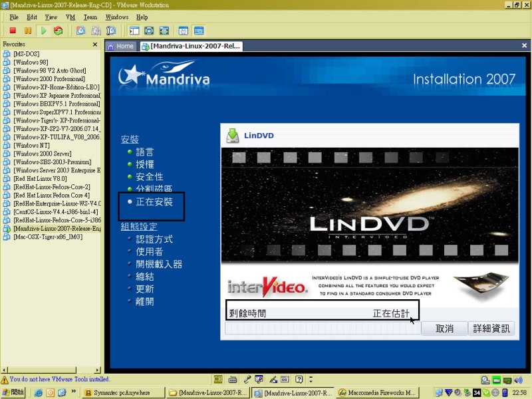This screenshot has height=399, width=532.
Task: Toggle the Favorites sidebar view icon
Action: [x=134, y=31]
